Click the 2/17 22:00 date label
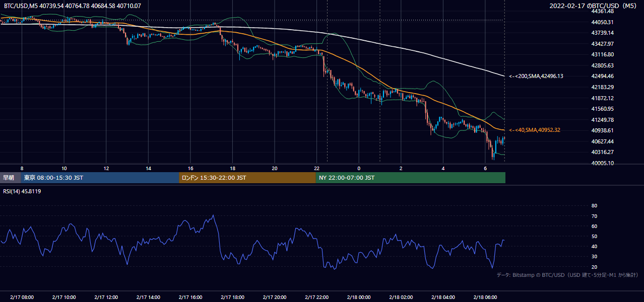 pyautogui.click(x=317, y=297)
